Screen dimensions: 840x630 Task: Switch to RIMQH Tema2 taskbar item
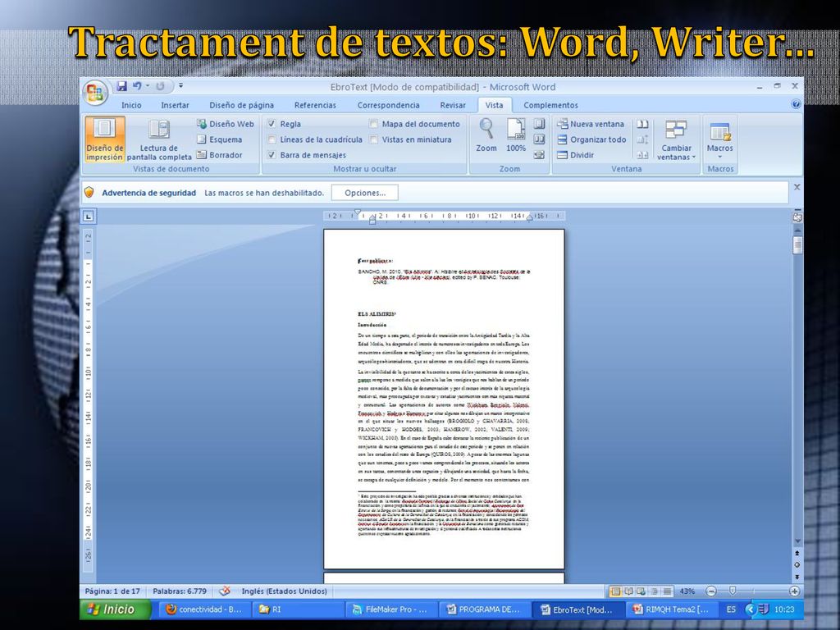point(673,609)
